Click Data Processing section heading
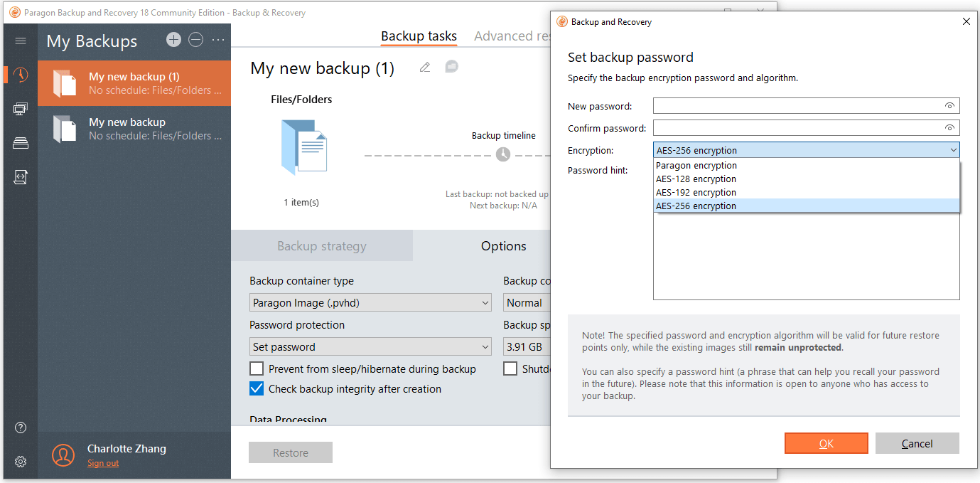This screenshot has height=483, width=980. 288,420
